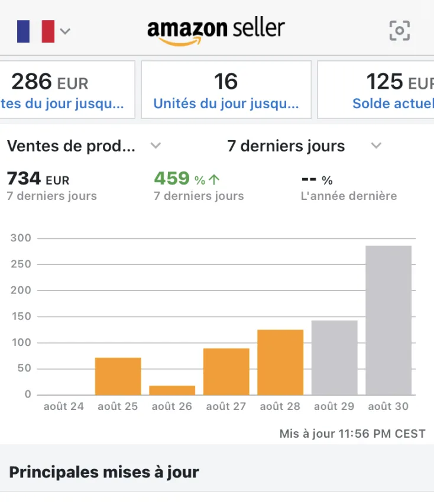Open the 125 EUR Solde actuel card

[375, 90]
